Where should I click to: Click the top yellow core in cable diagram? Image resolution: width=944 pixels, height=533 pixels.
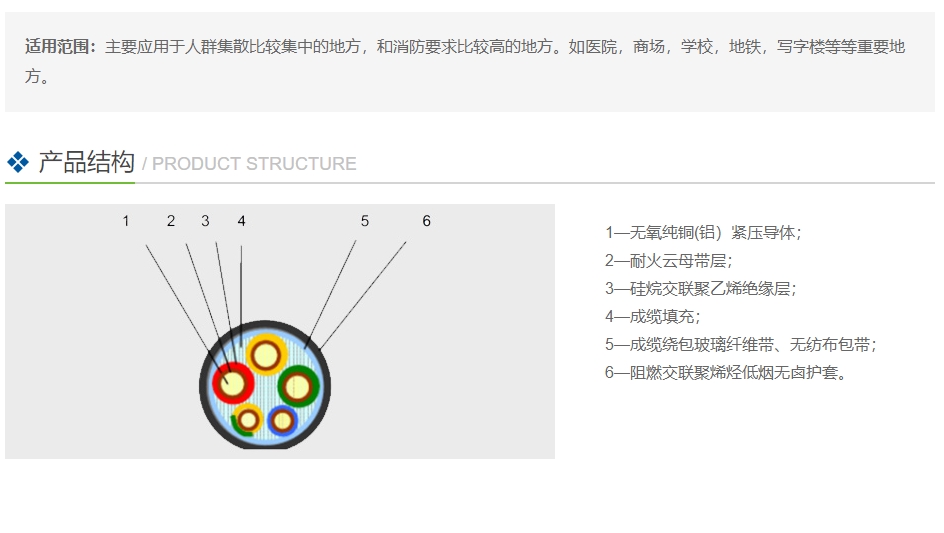point(267,354)
